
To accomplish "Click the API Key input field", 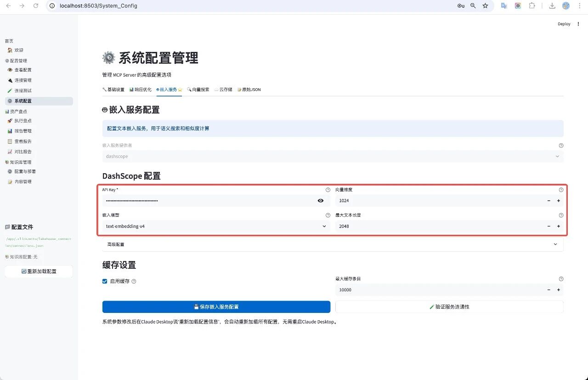I will [207, 201].
